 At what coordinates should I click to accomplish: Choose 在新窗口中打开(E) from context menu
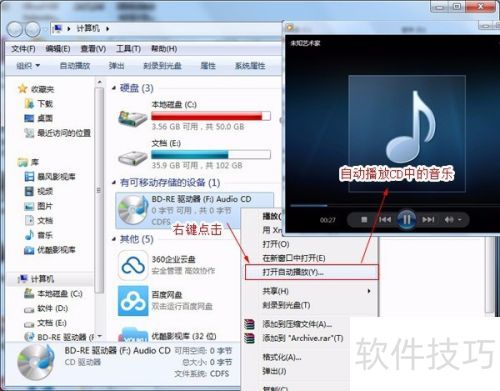(x=294, y=258)
